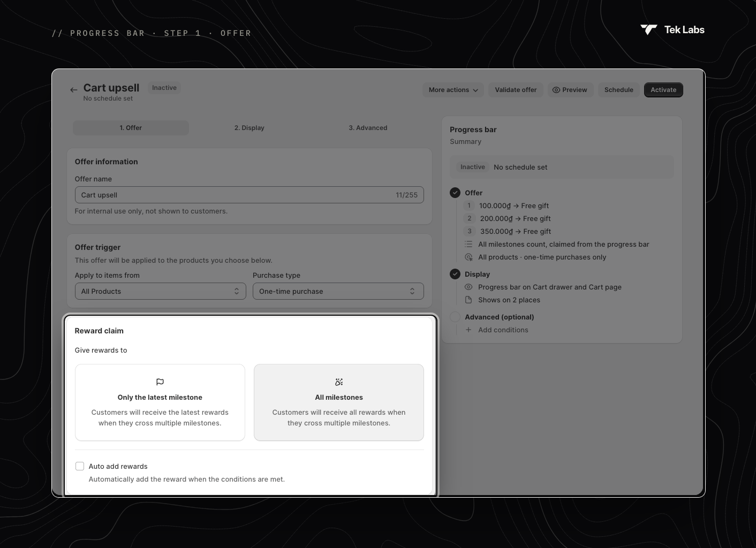Click the 100.000₫ → Free gift text
This screenshot has width=756, height=548.
pos(514,205)
